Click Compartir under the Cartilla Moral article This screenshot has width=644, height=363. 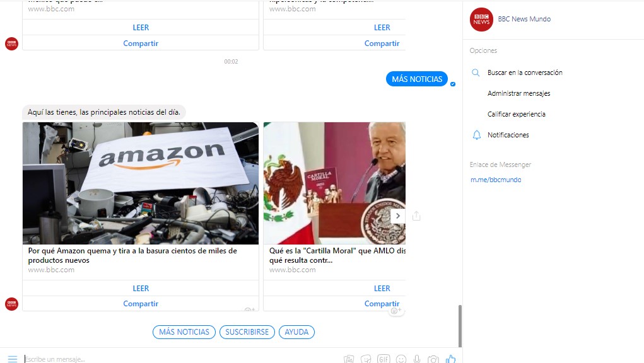click(382, 304)
